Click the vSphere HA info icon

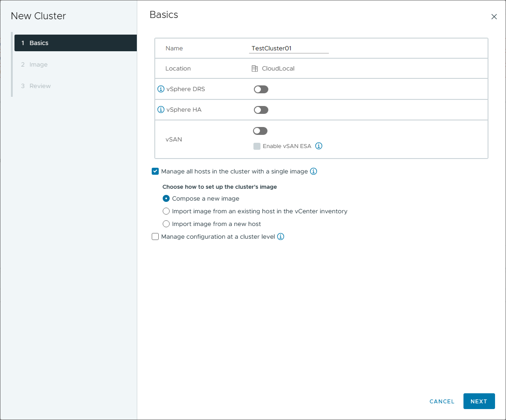click(161, 110)
